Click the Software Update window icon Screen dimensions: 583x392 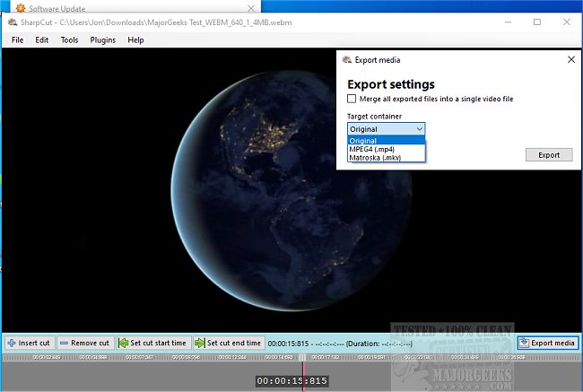tap(8, 7)
